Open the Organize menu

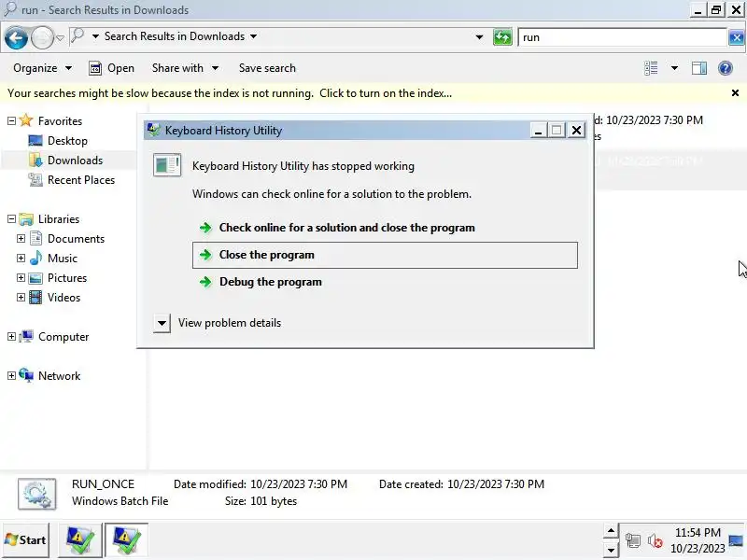pyautogui.click(x=42, y=68)
